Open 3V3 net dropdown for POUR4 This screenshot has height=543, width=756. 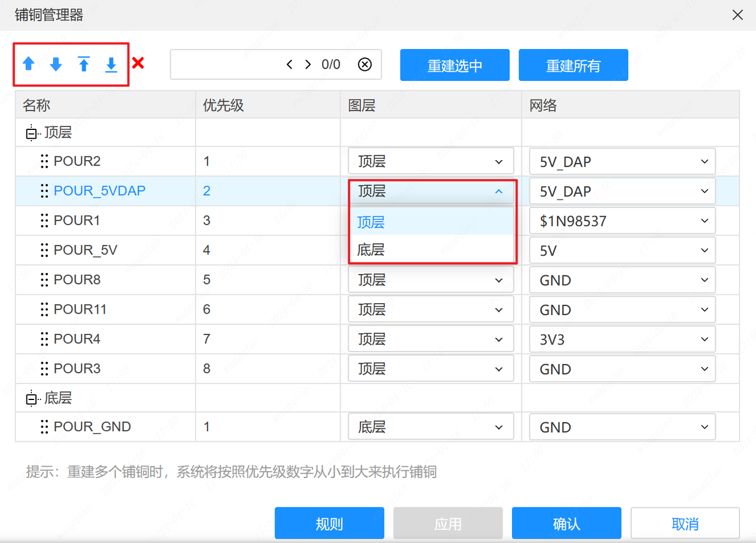[x=623, y=339]
